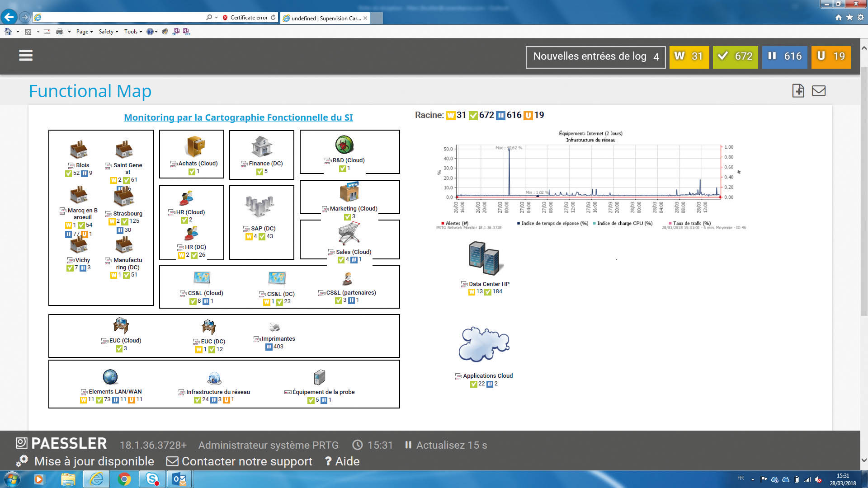Open the Aide help link

click(342, 461)
